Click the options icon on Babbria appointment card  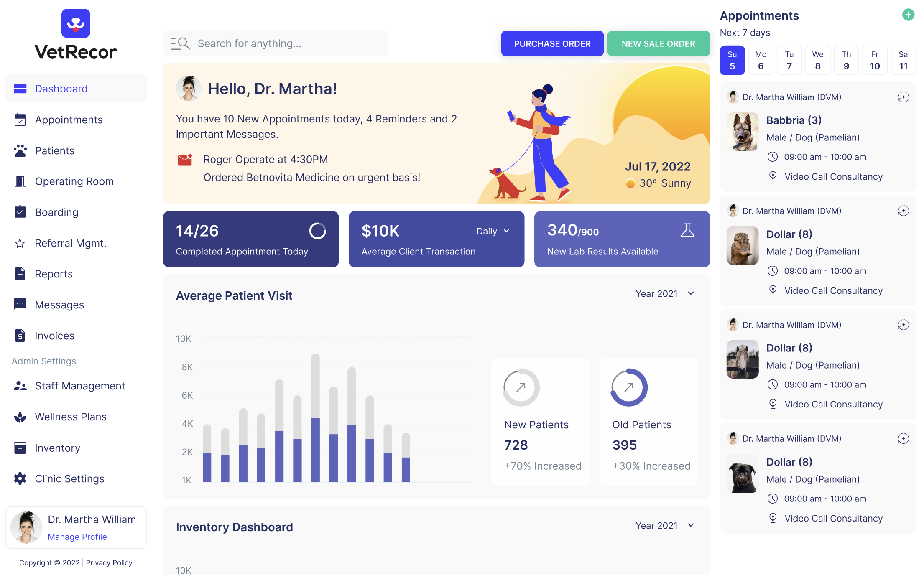tap(903, 97)
